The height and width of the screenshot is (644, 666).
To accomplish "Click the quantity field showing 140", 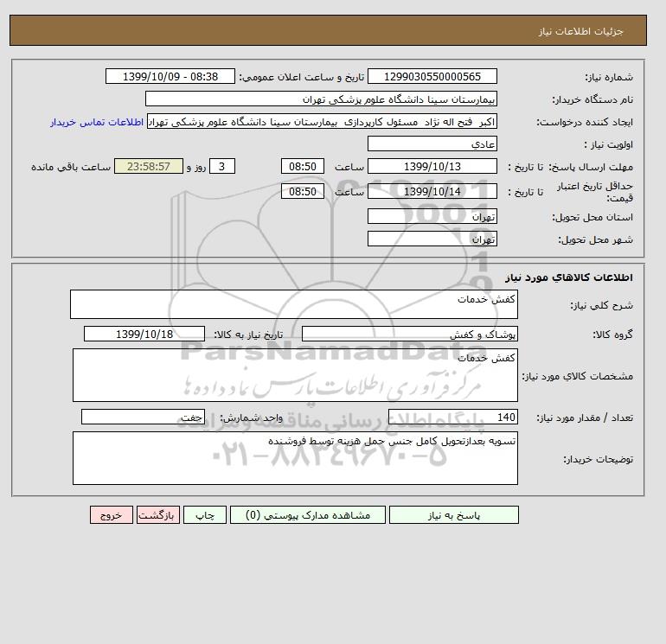I will (x=452, y=418).
